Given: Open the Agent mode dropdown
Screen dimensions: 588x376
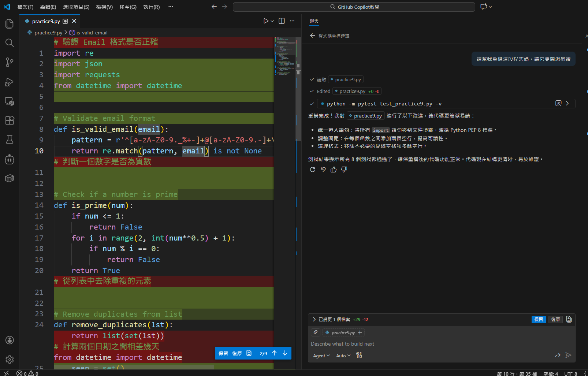Looking at the screenshot, I should (x=321, y=355).
